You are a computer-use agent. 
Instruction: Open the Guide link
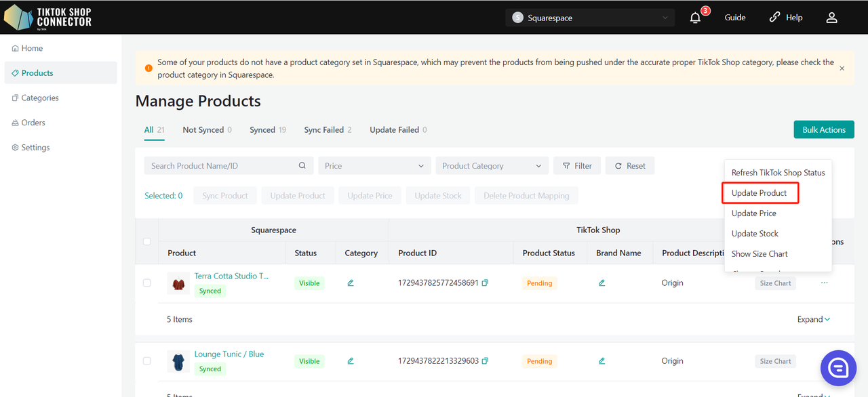[x=735, y=18]
